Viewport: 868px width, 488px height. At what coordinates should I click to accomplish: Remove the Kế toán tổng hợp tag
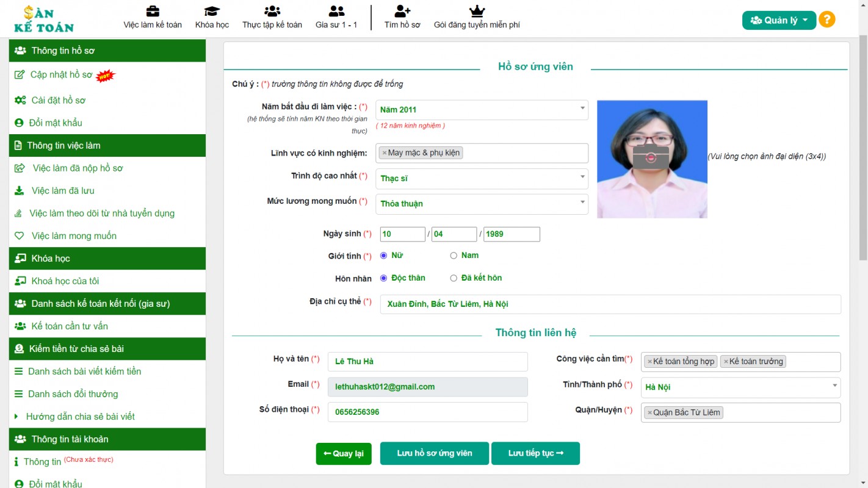(x=649, y=362)
